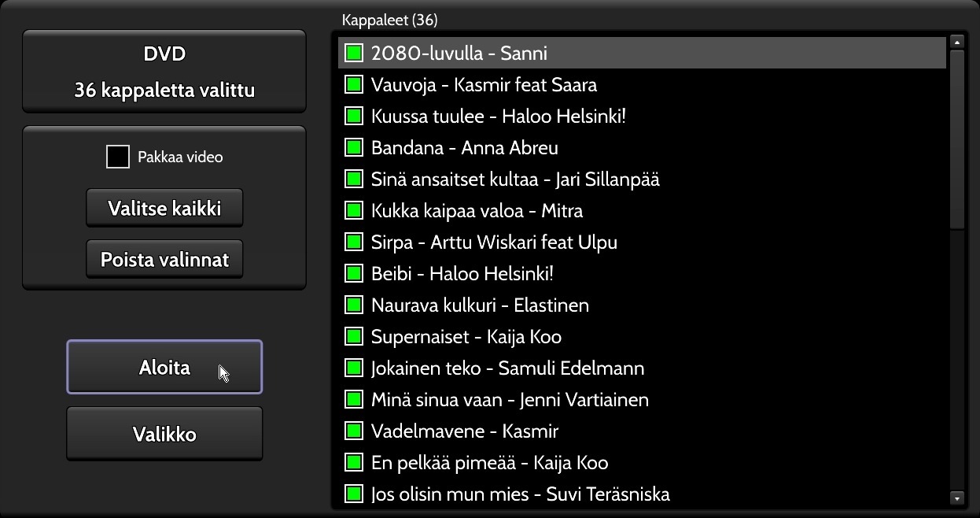Return to menu with Valikko button

[164, 434]
